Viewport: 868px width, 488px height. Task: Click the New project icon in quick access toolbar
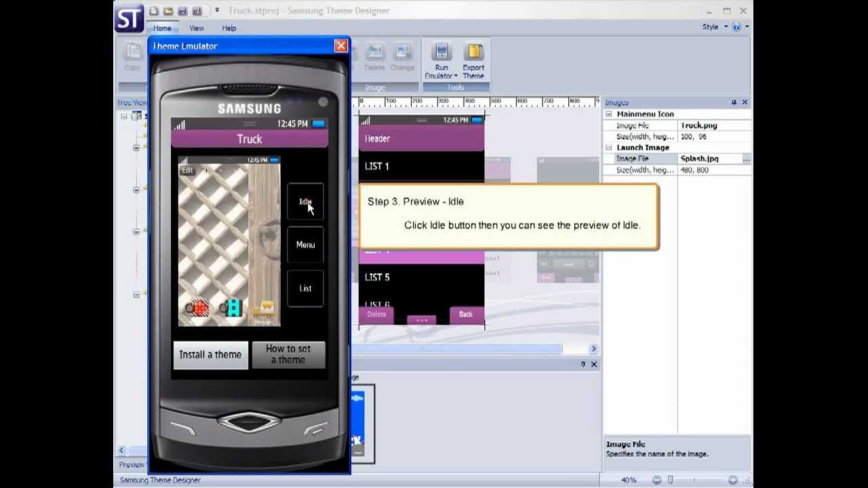coord(154,11)
